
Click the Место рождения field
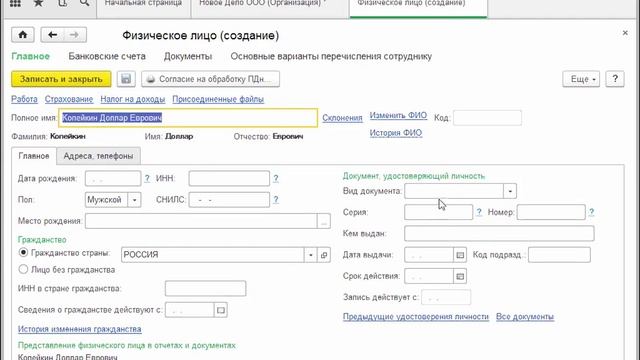[201, 221]
